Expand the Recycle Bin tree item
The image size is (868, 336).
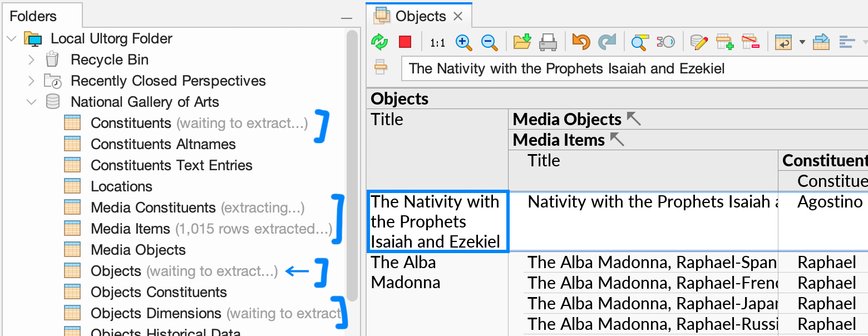tap(31, 60)
